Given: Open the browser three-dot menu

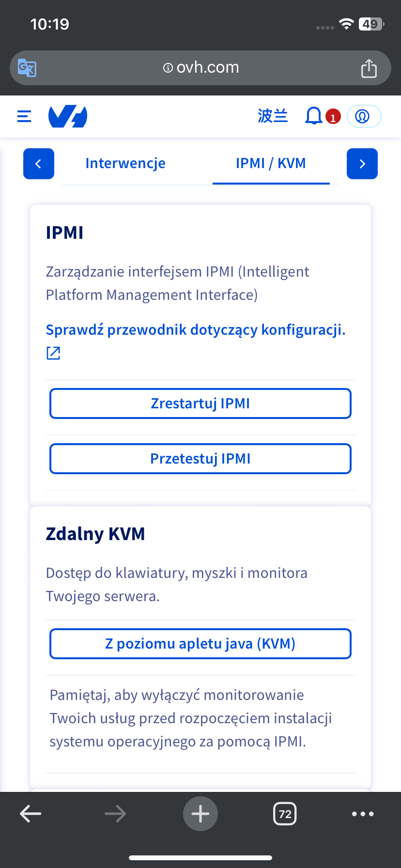Looking at the screenshot, I should click(x=363, y=814).
